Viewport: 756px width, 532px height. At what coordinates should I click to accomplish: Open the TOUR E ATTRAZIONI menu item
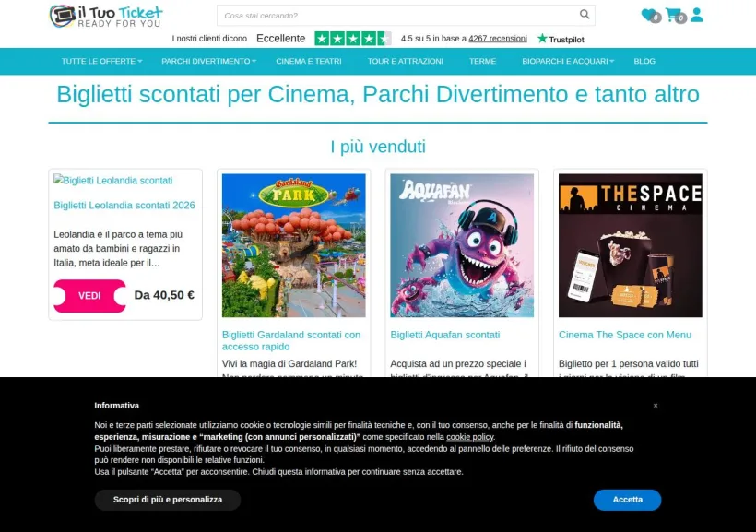tap(405, 61)
